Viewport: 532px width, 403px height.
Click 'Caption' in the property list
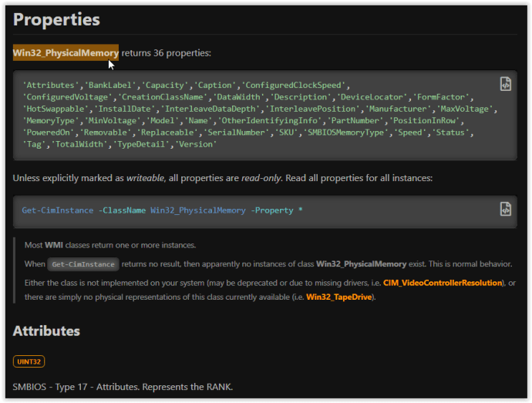(x=215, y=85)
